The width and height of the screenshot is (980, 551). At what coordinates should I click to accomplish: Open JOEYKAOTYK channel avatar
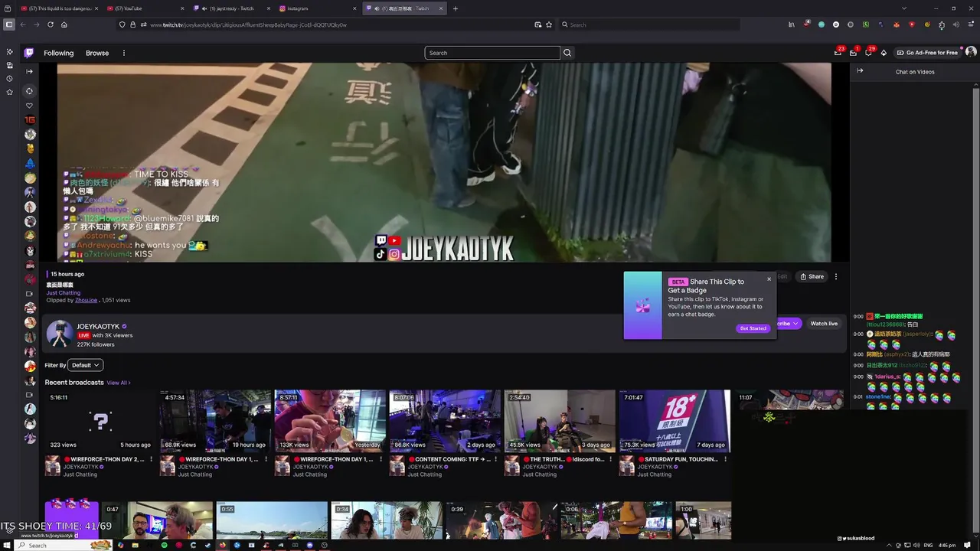point(59,334)
